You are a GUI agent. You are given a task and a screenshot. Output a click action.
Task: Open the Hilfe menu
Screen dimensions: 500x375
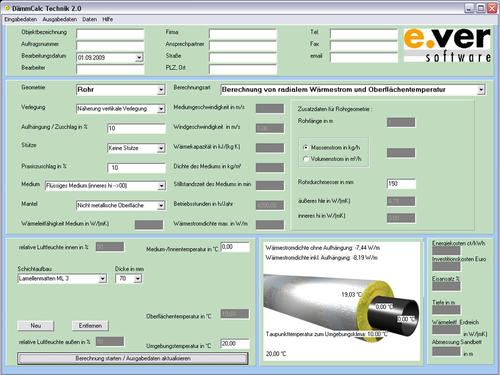[107, 19]
